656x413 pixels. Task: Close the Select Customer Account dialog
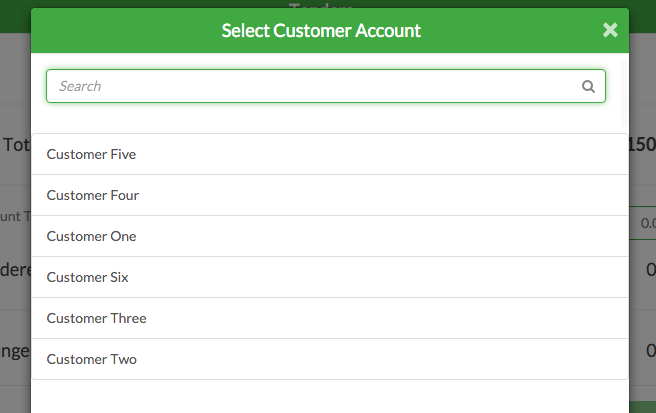[x=610, y=30]
